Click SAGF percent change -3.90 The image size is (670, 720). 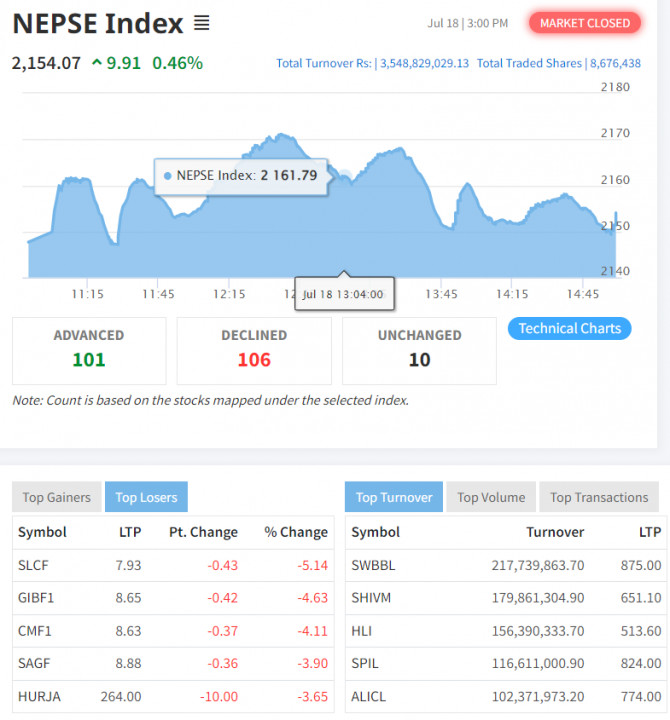(312, 663)
